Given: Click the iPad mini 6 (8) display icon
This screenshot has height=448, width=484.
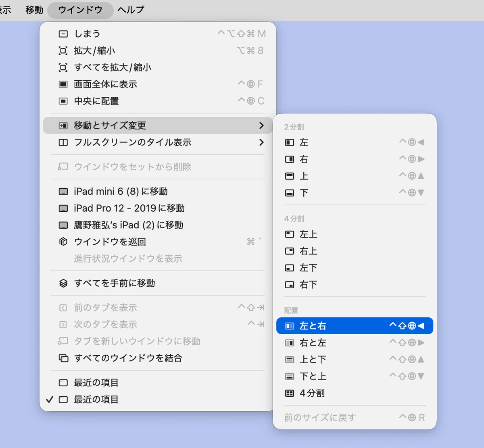Looking at the screenshot, I should pos(63,192).
